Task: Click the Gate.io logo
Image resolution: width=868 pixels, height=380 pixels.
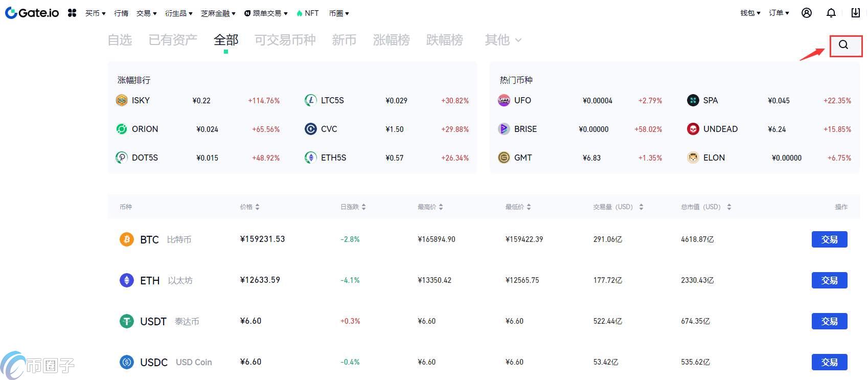Action: coord(32,13)
